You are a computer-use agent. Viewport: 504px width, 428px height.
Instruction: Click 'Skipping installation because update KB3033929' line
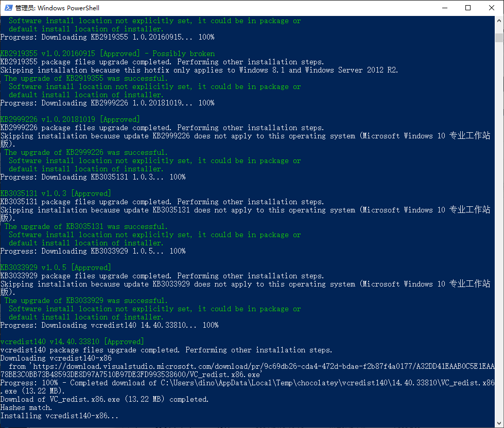246,288
